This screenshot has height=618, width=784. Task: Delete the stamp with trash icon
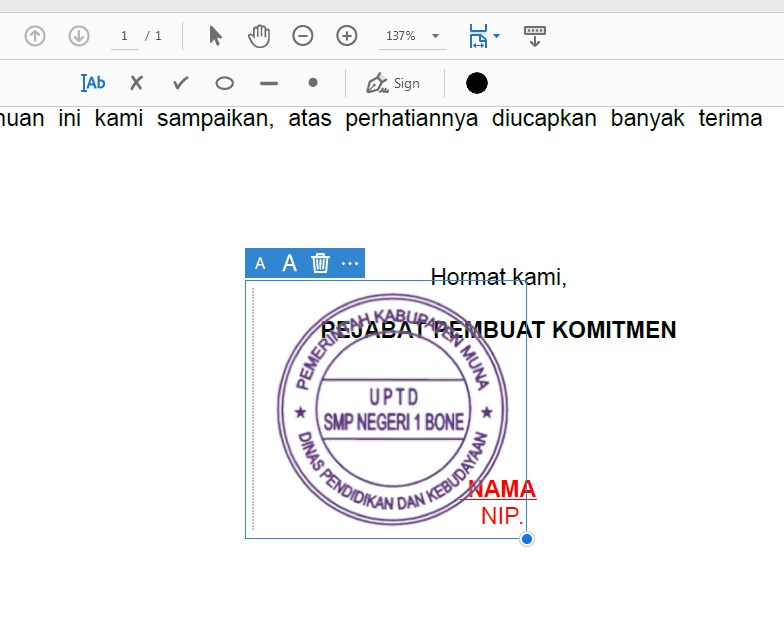pos(320,263)
